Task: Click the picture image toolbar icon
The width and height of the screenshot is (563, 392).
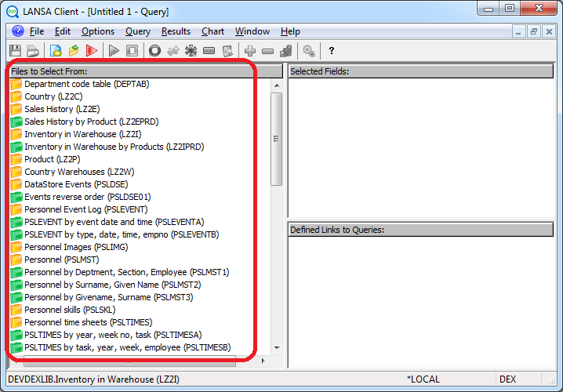Action: tap(227, 51)
